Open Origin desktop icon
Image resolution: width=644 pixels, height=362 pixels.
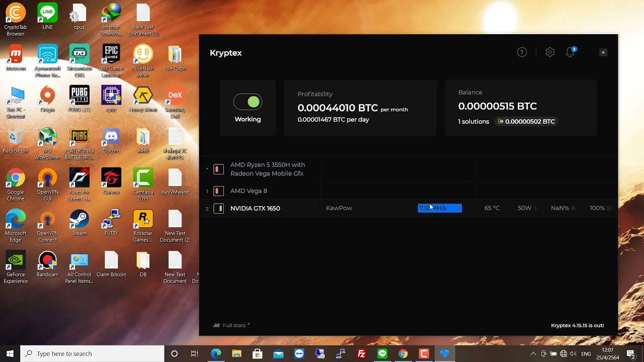(x=47, y=100)
